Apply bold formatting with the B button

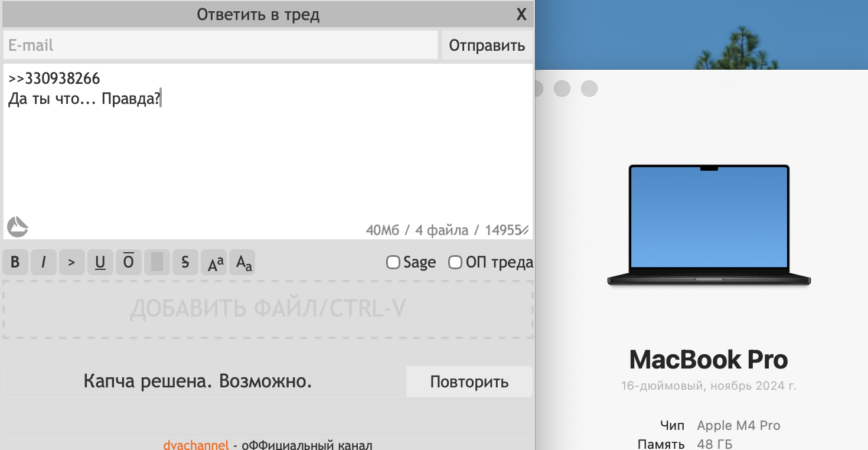pos(15,262)
